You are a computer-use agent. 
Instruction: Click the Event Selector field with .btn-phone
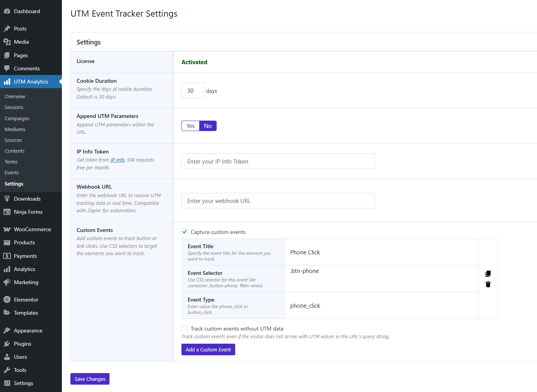pos(381,279)
